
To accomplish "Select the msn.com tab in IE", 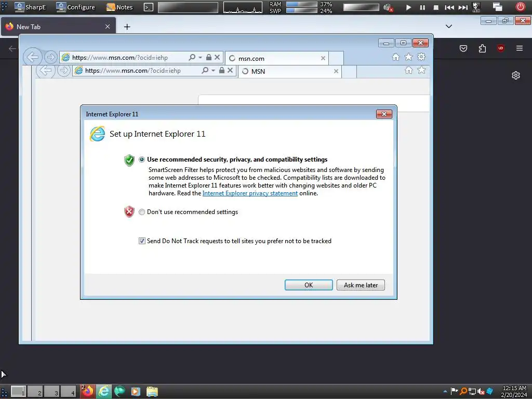I will pos(277,58).
